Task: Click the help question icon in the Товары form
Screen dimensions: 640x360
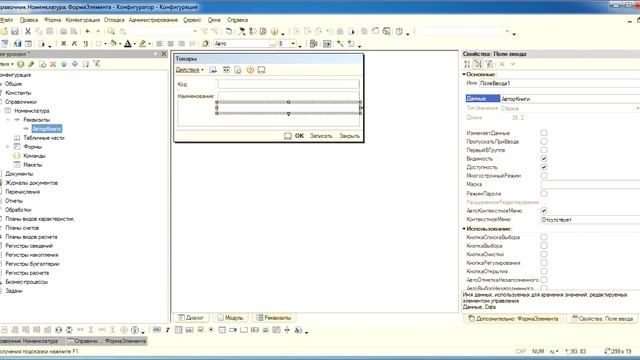Action: 250,70
